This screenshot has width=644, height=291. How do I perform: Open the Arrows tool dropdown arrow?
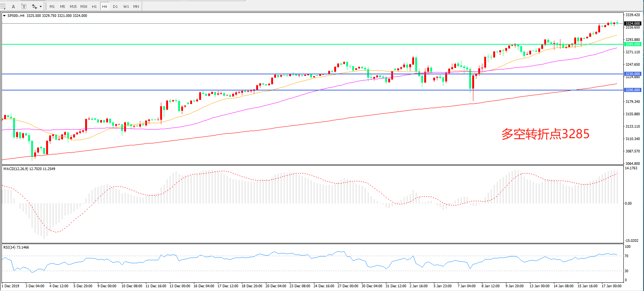click(41, 6)
